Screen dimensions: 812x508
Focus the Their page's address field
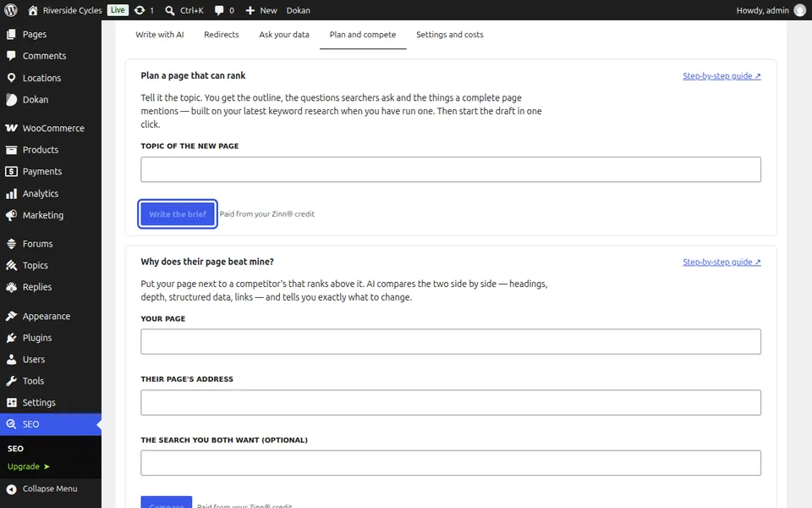click(x=451, y=403)
